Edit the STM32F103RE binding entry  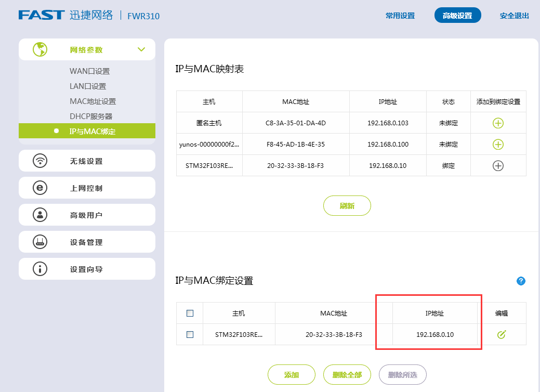tap(501, 334)
